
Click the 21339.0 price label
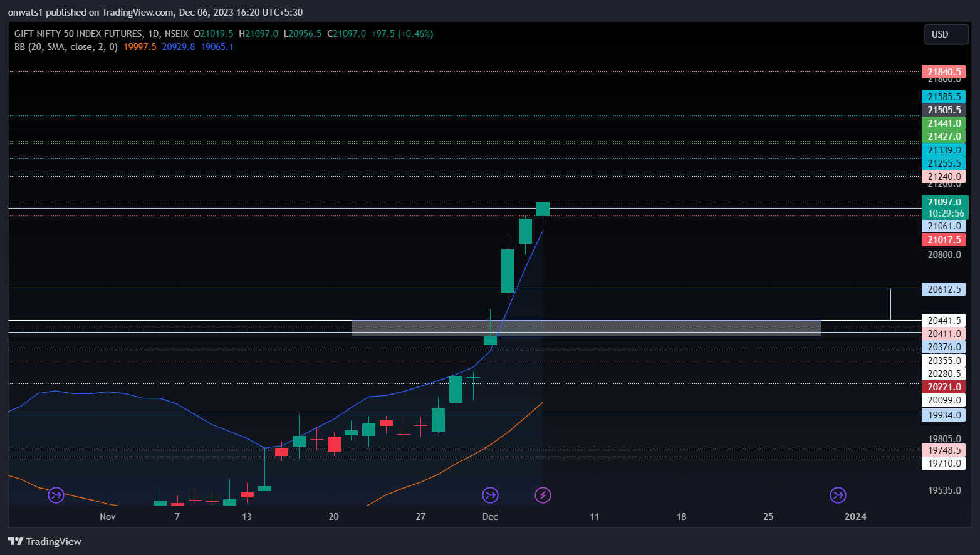pos(944,150)
